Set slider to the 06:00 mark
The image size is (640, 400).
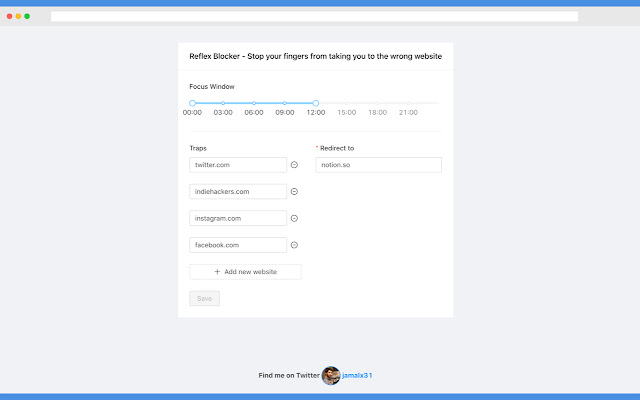pyautogui.click(x=254, y=103)
